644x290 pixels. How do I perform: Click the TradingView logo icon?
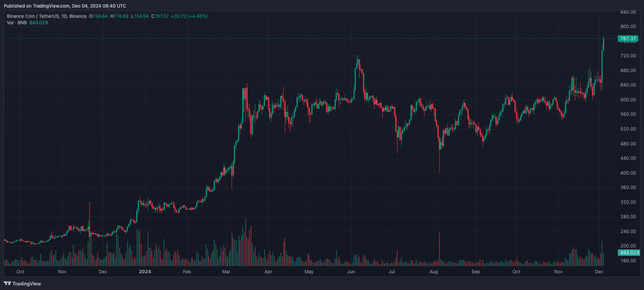[7, 283]
